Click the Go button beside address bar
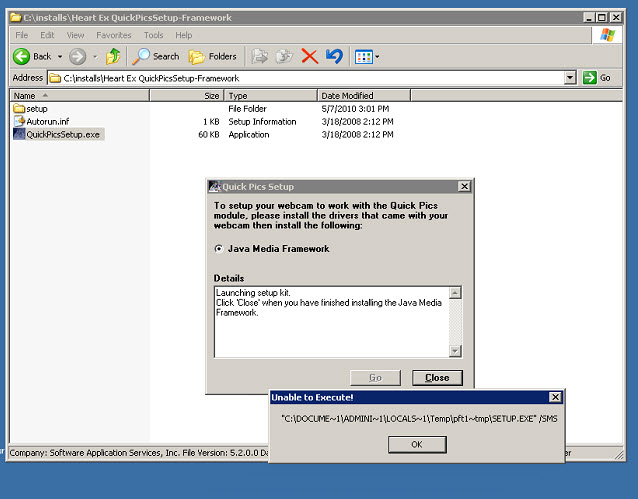This screenshot has width=638, height=499. (597, 78)
